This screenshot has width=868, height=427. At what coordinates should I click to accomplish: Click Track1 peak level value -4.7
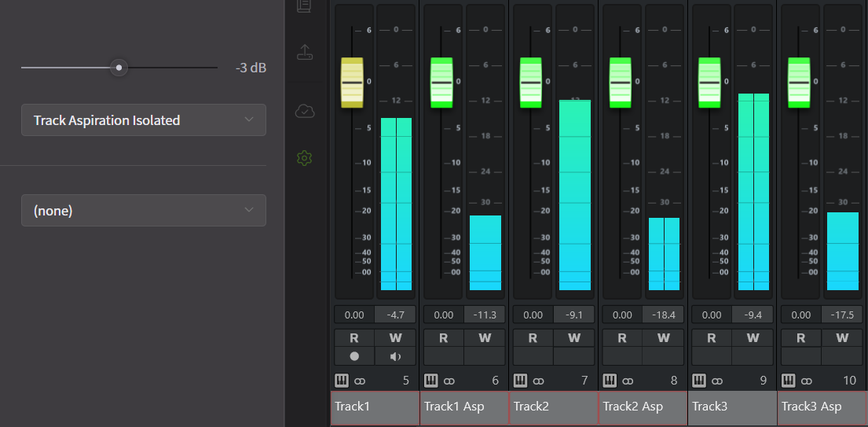[395, 315]
